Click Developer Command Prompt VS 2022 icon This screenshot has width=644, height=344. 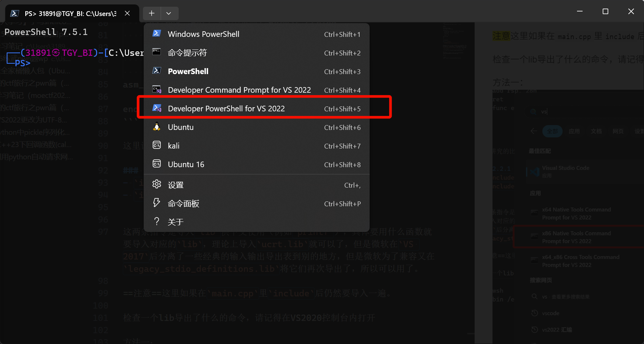pyautogui.click(x=157, y=89)
